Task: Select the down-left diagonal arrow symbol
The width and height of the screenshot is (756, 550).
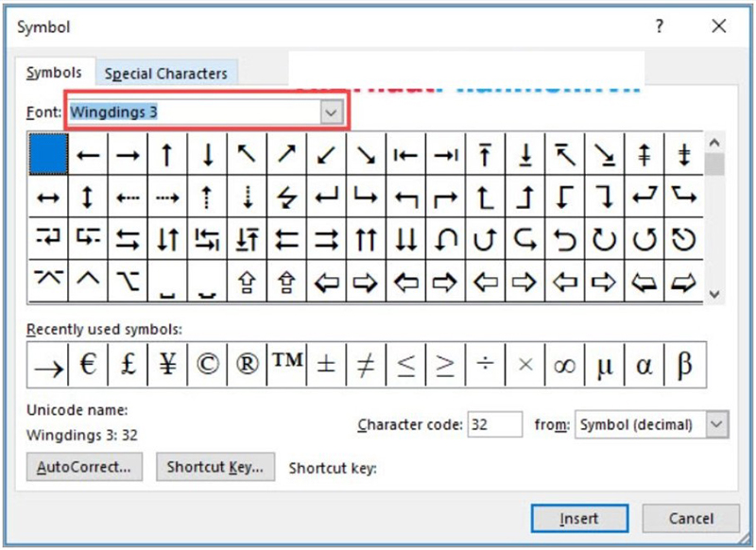Action: click(x=326, y=155)
